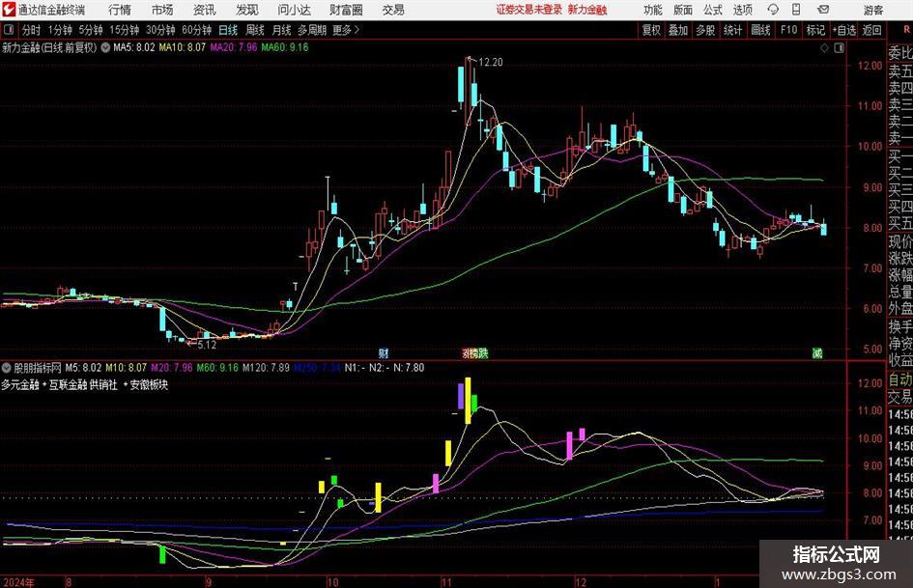Click the 证券交易未登录 login link
Image resolution: width=913 pixels, height=588 pixels.
[x=529, y=10]
